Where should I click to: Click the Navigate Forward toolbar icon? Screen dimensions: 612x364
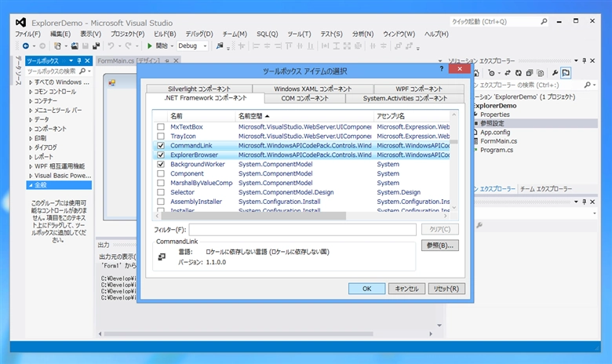(42, 46)
